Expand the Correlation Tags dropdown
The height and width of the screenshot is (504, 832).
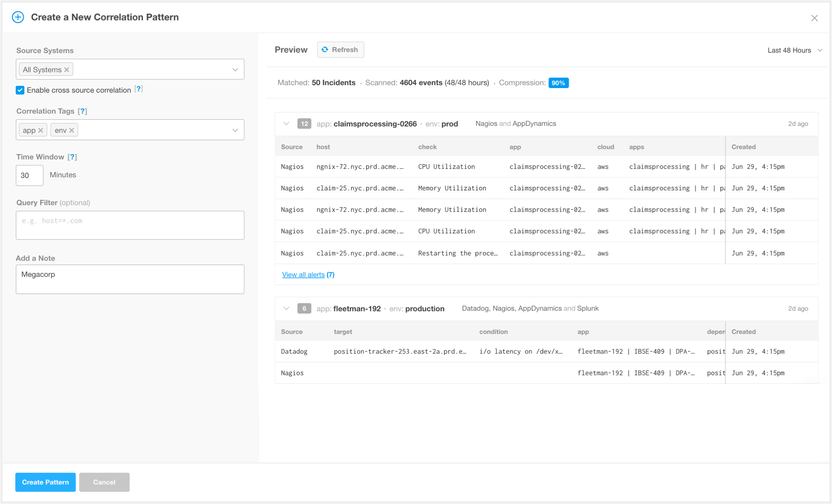(x=236, y=129)
